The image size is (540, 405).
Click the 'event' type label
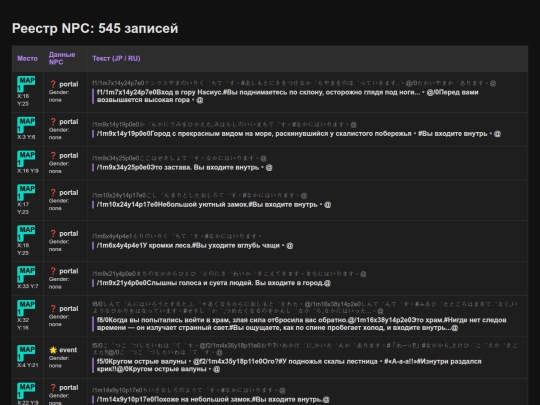(68, 350)
